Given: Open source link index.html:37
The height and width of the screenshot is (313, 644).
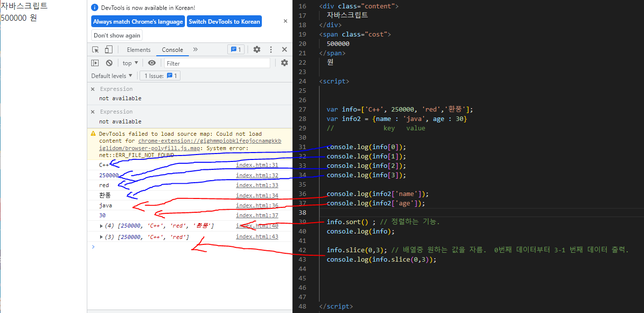Looking at the screenshot, I should [257, 215].
